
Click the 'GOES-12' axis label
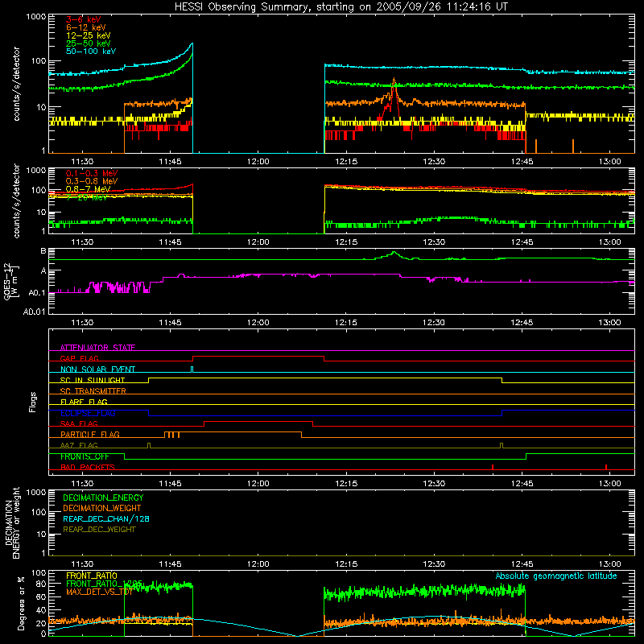[7, 282]
